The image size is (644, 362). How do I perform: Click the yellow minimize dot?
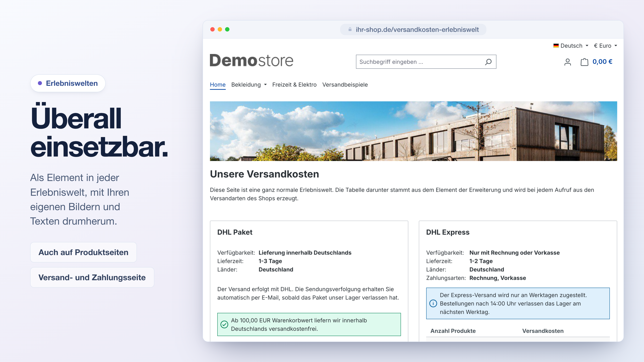[220, 29]
